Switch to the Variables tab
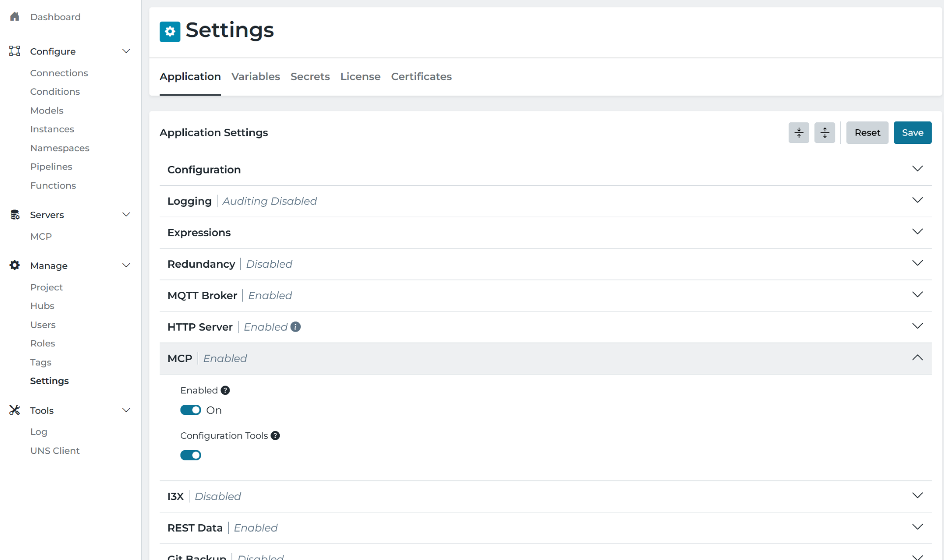The image size is (944, 560). tap(256, 77)
